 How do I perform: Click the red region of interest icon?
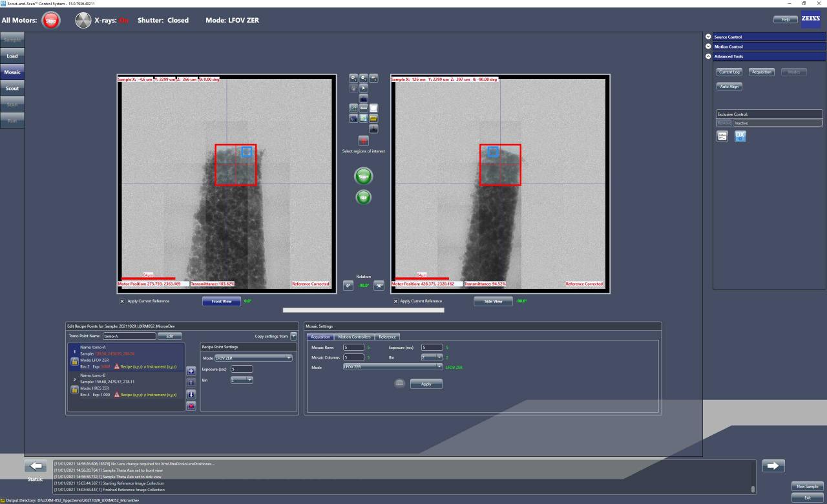coord(364,140)
